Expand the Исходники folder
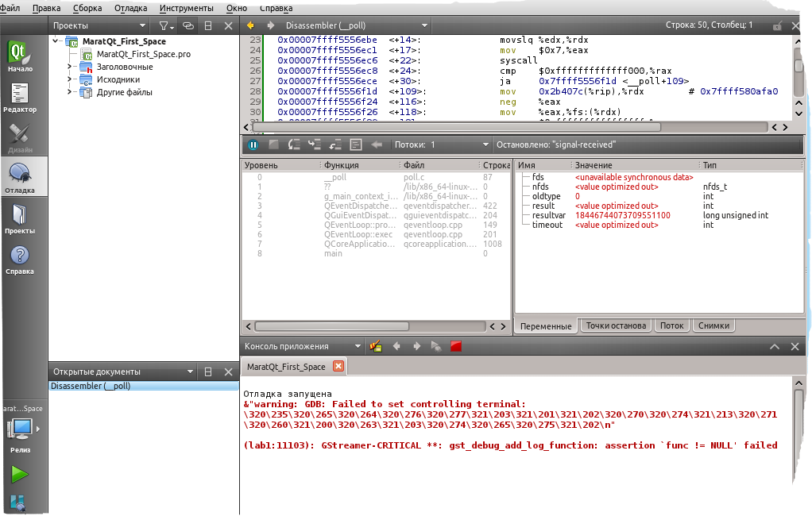The width and height of the screenshot is (812, 516). (69, 79)
